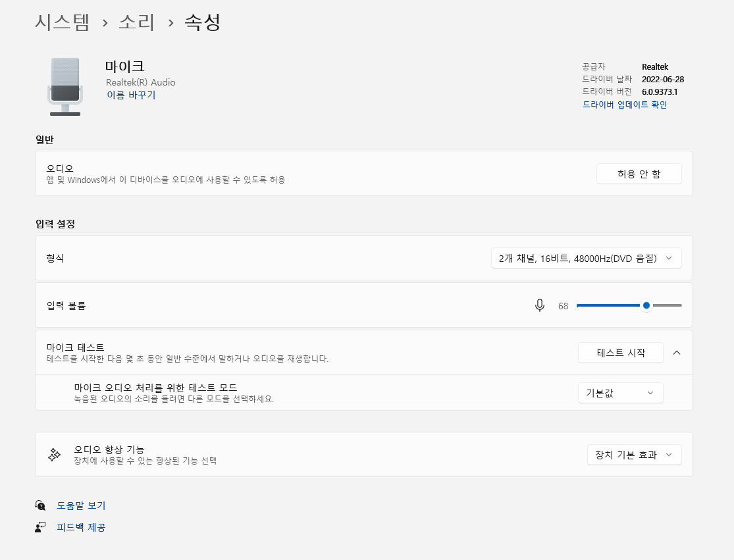Screen dimensions: 734x560
Task: Click the input volume slider thumb
Action: [x=646, y=305]
